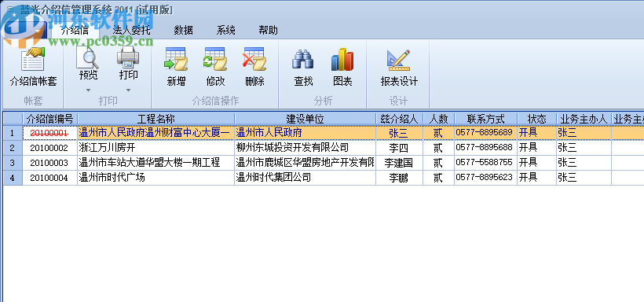The image size is (644, 302).
Task: Open the 数据 ribbon tab
Action: [x=183, y=30]
